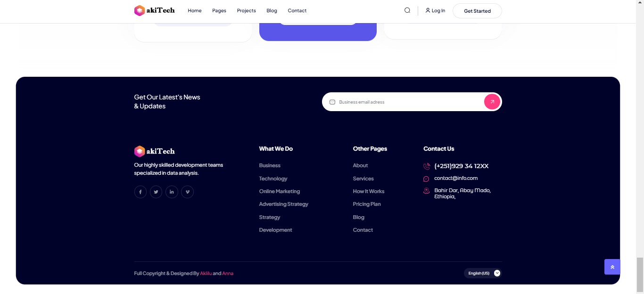Click the chat icon beside contact@info.com
The width and height of the screenshot is (644, 300).
pos(426,179)
